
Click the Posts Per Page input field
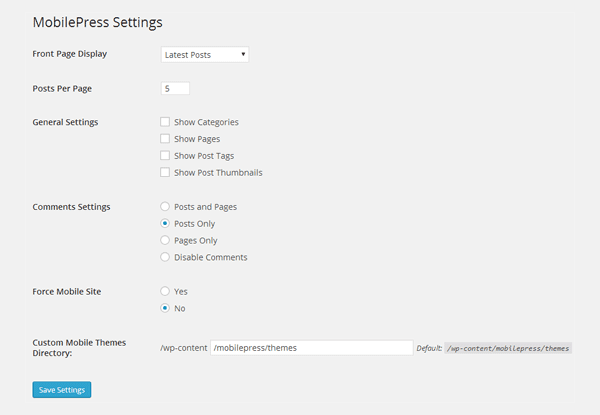tap(175, 88)
